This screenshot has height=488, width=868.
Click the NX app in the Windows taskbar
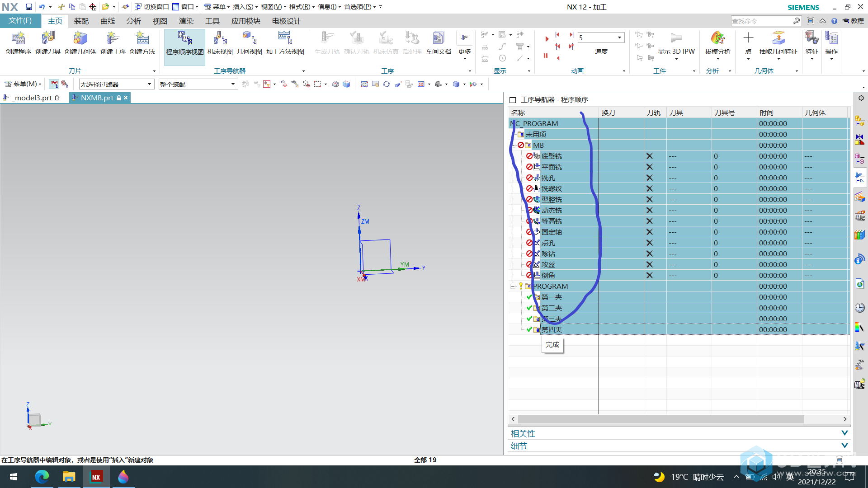click(96, 477)
